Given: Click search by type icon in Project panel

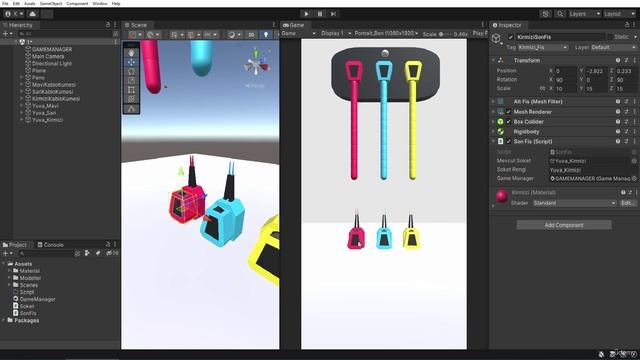Looking at the screenshot, I should 87,253.
